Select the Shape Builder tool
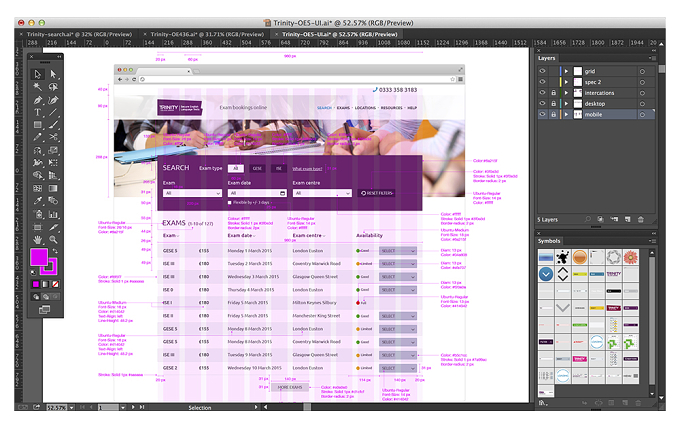Viewport: 680px width, 428px height. (38, 176)
